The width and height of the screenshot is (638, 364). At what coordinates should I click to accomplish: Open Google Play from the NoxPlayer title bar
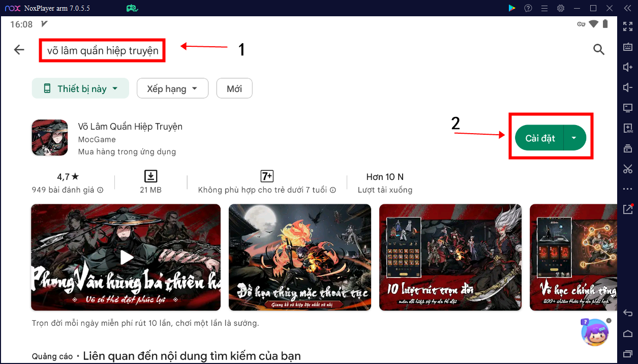512,8
